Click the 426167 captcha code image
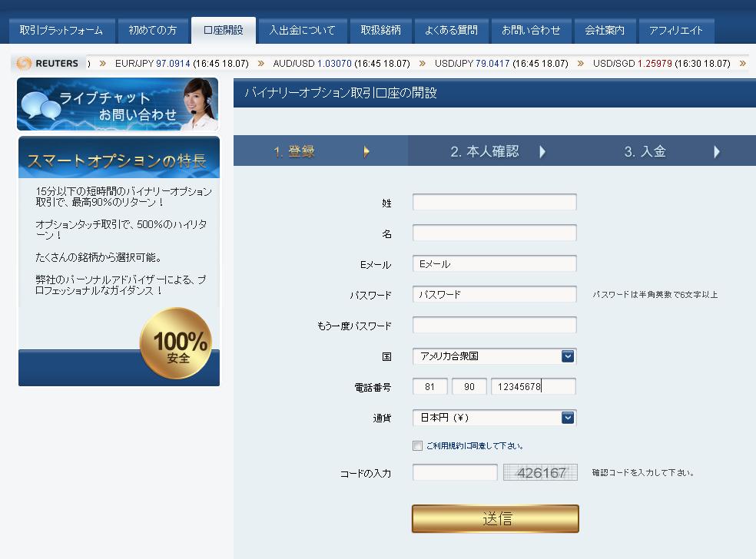The height and width of the screenshot is (559, 756). tap(540, 473)
